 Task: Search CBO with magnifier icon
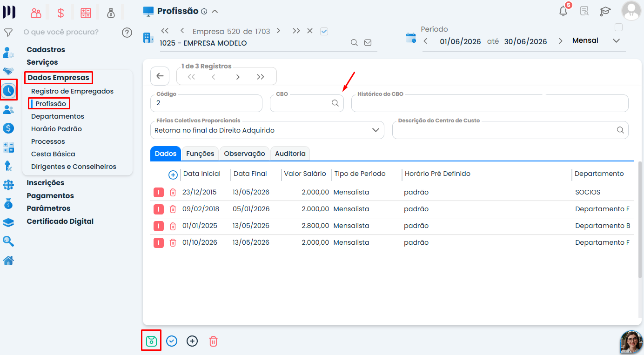[335, 103]
